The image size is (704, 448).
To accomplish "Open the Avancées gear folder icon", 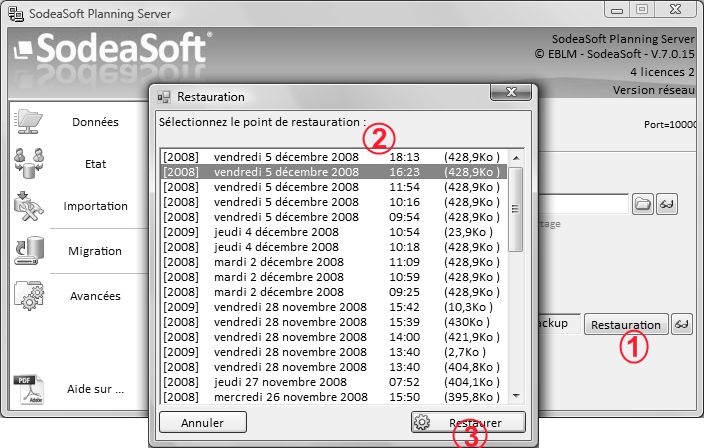I will click(x=29, y=295).
